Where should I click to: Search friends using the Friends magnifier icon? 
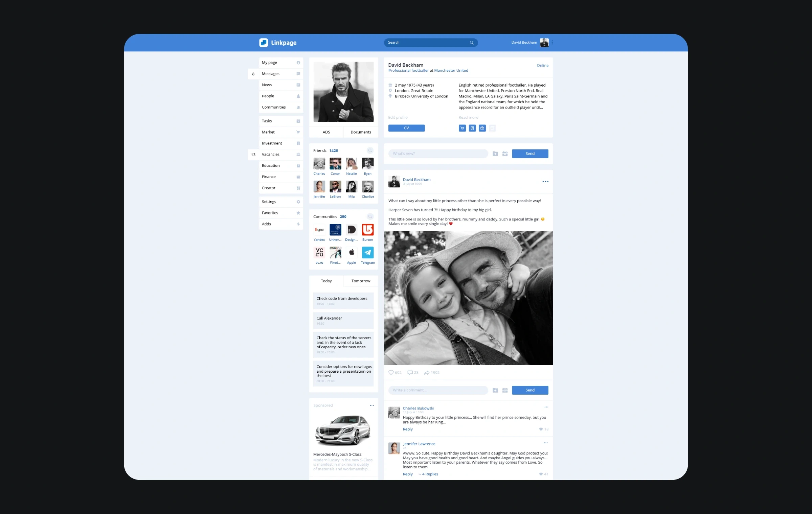[x=370, y=150]
